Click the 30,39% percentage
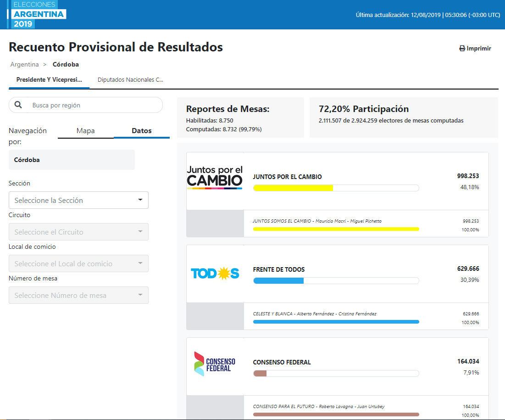The image size is (505, 420). (470, 280)
